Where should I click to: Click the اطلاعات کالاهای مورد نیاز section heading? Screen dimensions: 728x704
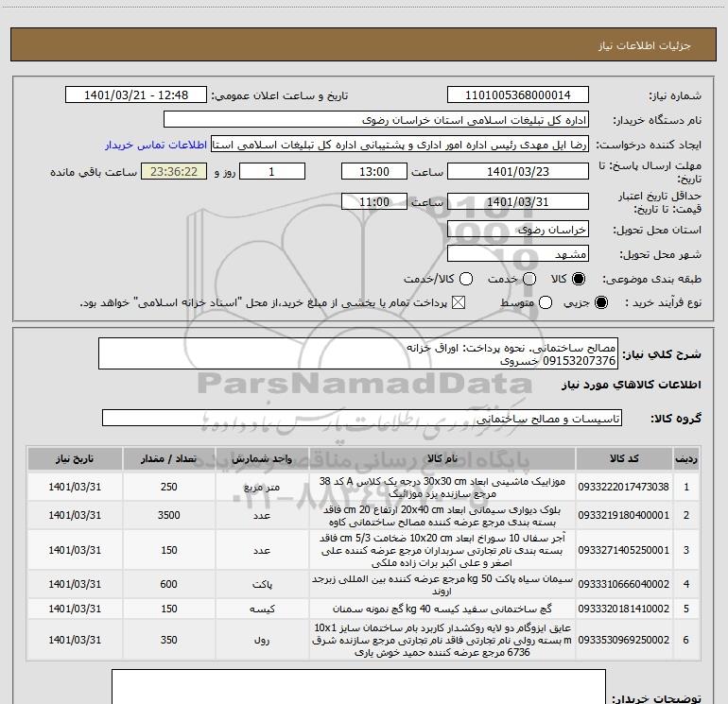(x=632, y=385)
